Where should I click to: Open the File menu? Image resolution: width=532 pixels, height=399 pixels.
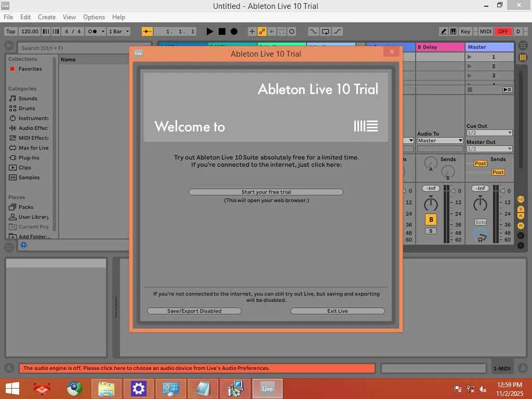8,17
